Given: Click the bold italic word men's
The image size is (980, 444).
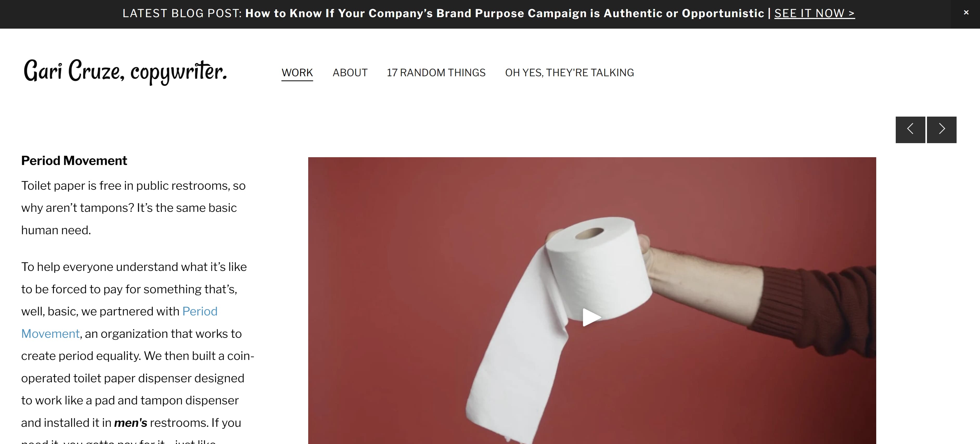Looking at the screenshot, I should [x=131, y=423].
